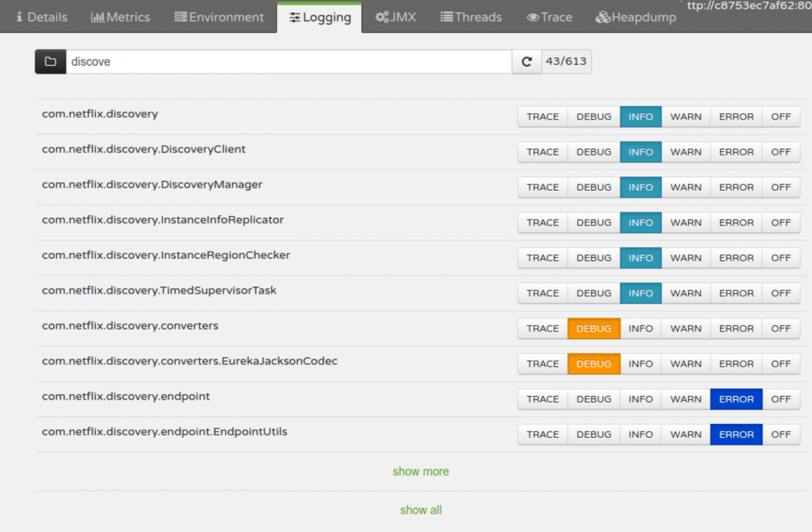Open the Environment tab

[219, 17]
